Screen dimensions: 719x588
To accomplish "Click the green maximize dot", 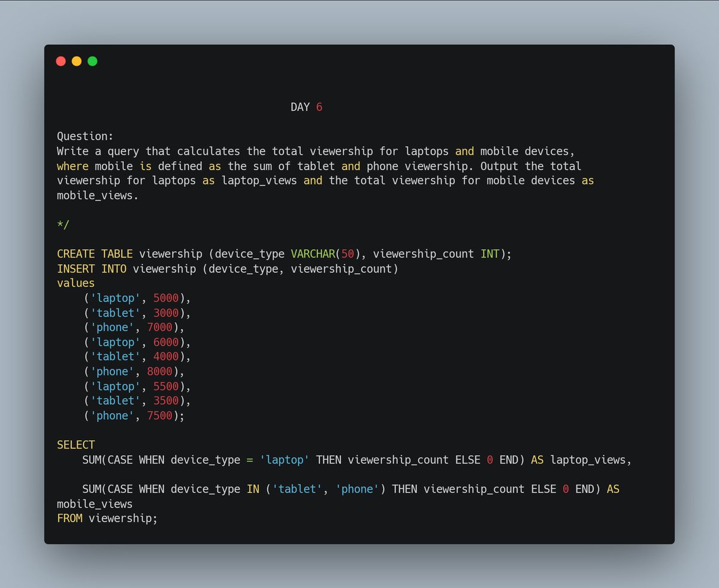I will [x=92, y=61].
